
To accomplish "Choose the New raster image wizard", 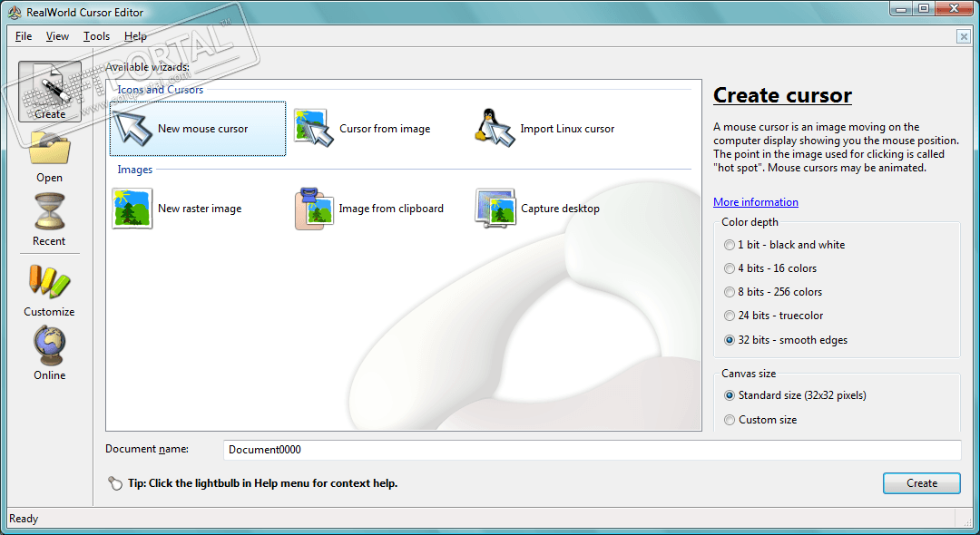I will tap(177, 209).
